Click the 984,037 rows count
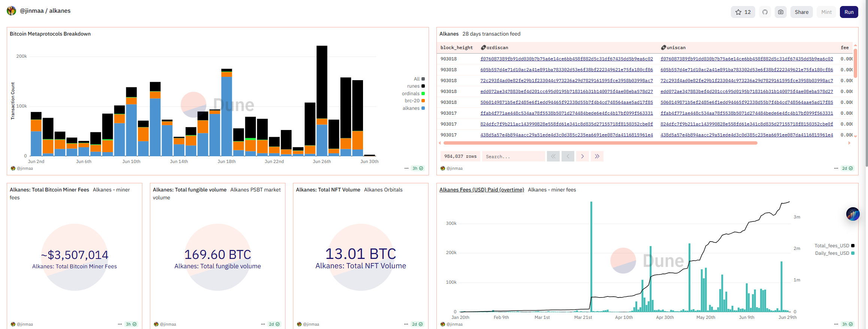This screenshot has height=329, width=868. [x=460, y=156]
